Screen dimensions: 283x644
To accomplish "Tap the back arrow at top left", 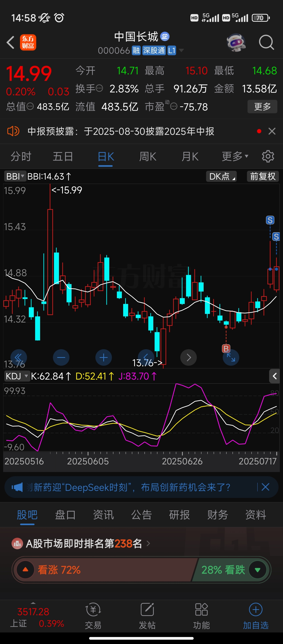I will 10,42.
